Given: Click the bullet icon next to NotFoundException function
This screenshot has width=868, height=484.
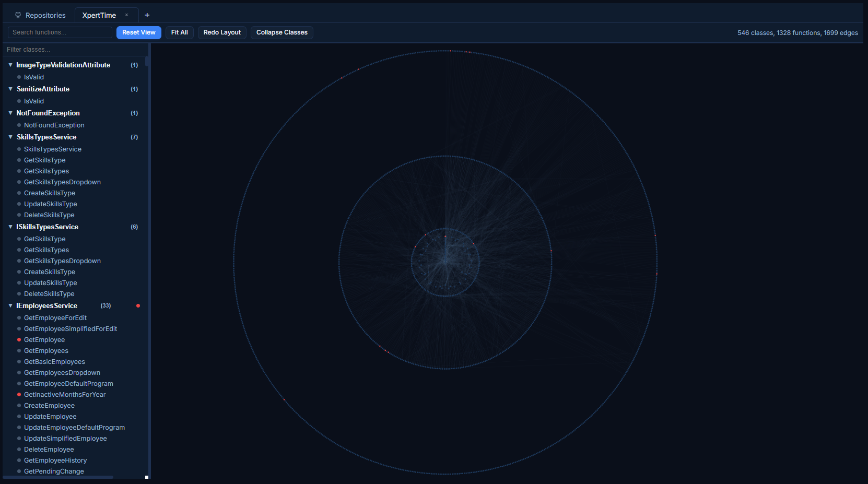Looking at the screenshot, I should 19,125.
